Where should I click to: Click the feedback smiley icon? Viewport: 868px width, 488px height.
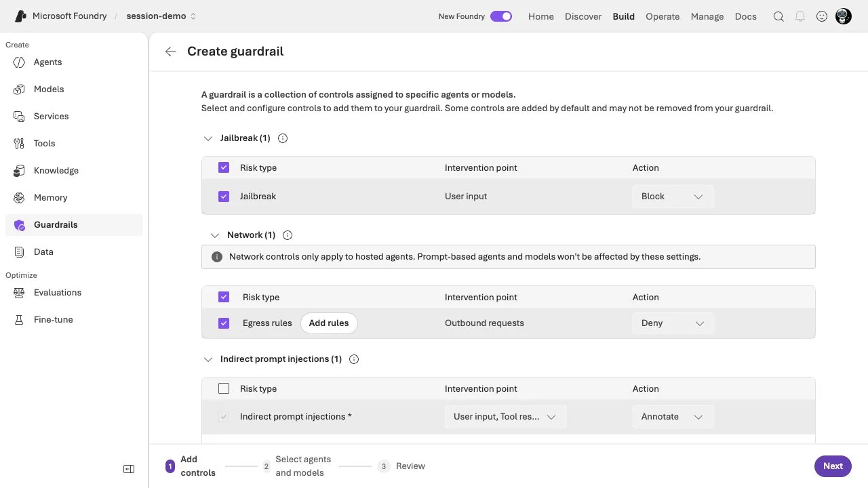[822, 16]
